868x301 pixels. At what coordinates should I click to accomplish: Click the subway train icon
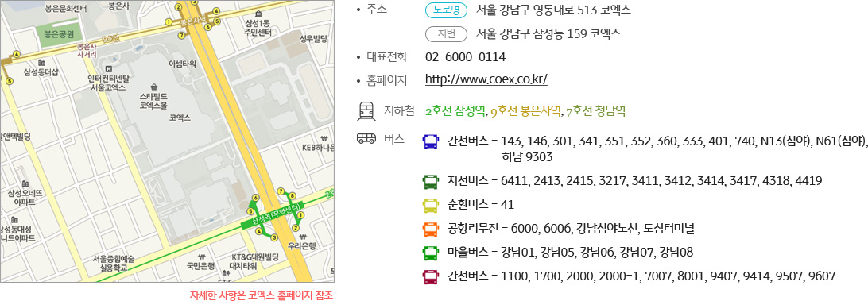[366, 111]
